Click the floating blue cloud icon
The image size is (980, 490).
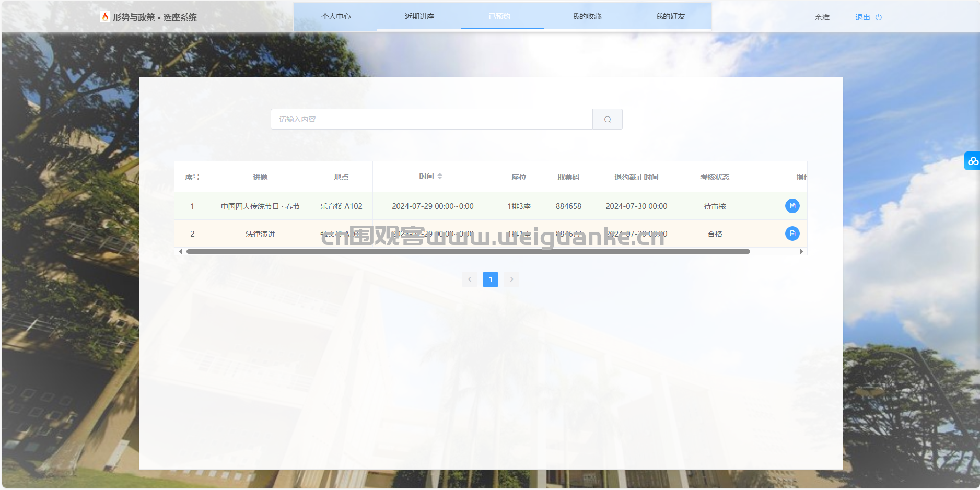coord(972,161)
